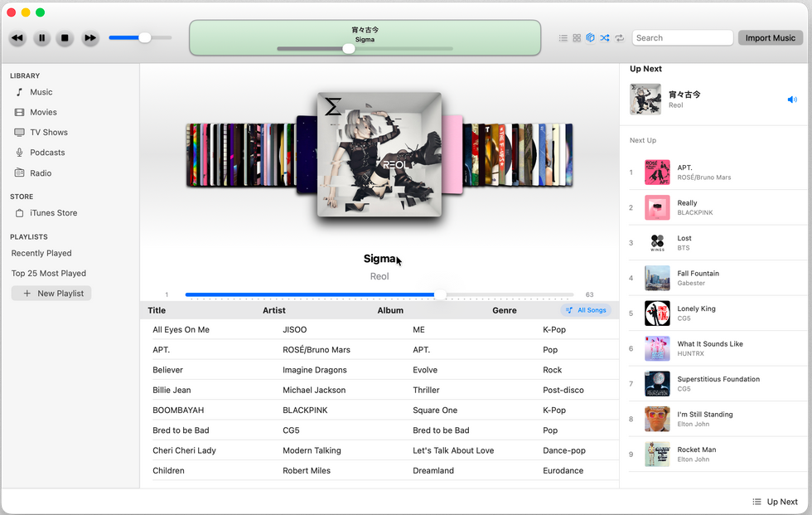Create a New Playlist
Viewport: 812px width, 515px height.
click(51, 293)
